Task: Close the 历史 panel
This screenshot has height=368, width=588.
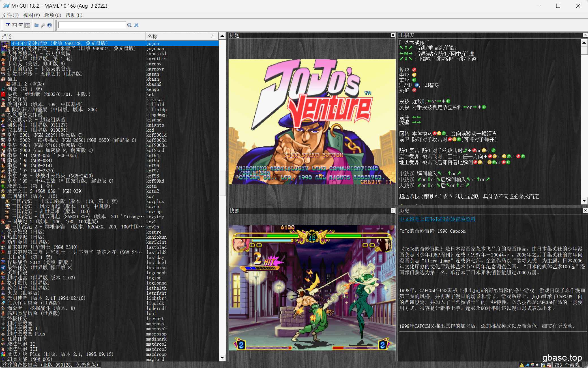Action: point(585,211)
